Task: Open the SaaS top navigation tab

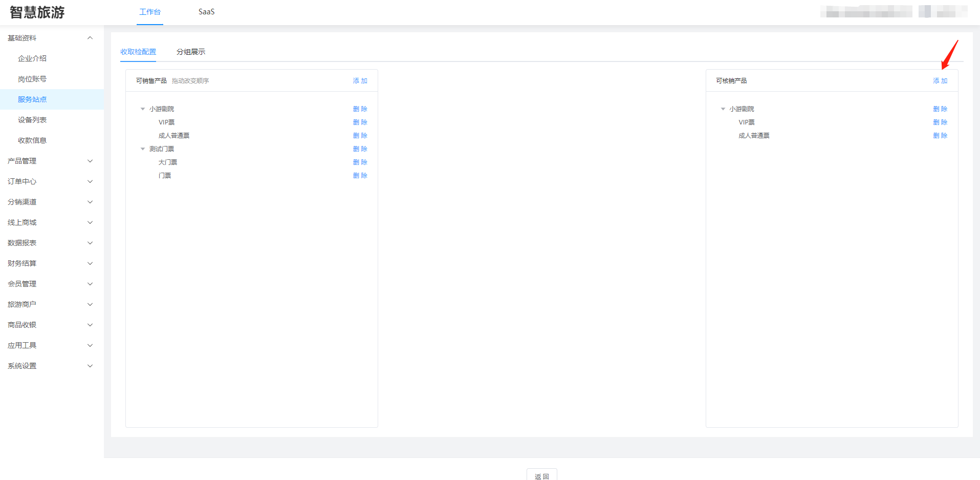Action: click(206, 12)
